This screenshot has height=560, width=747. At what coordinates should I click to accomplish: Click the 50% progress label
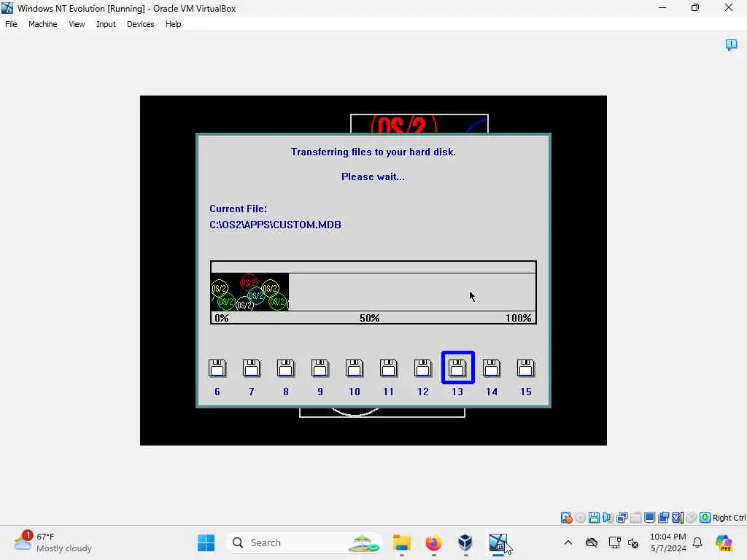tap(370, 318)
